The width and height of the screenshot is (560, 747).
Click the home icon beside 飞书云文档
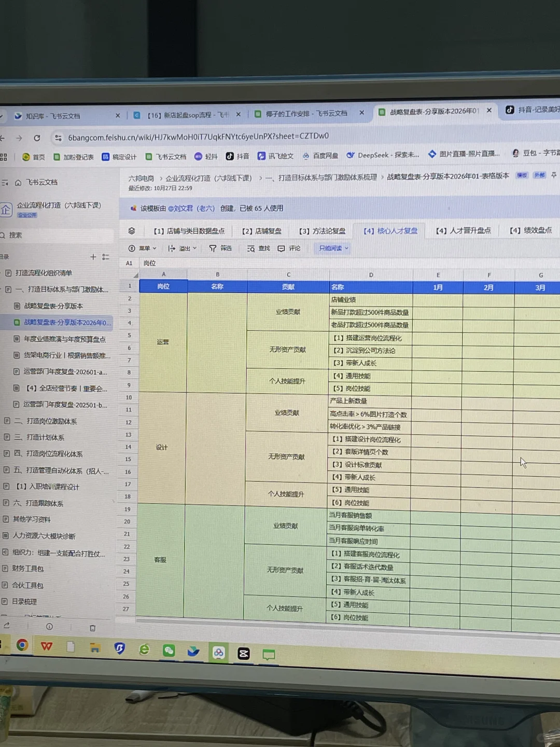coord(18,183)
